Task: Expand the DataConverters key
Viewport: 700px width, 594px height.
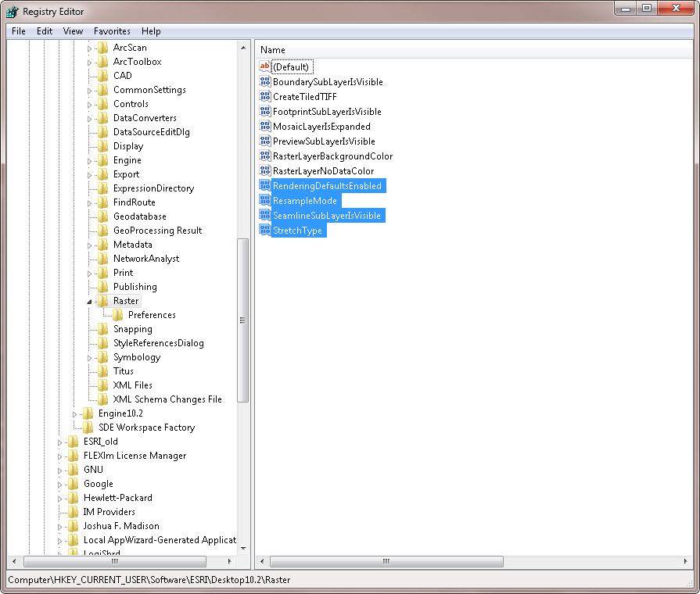Action: 89,119
